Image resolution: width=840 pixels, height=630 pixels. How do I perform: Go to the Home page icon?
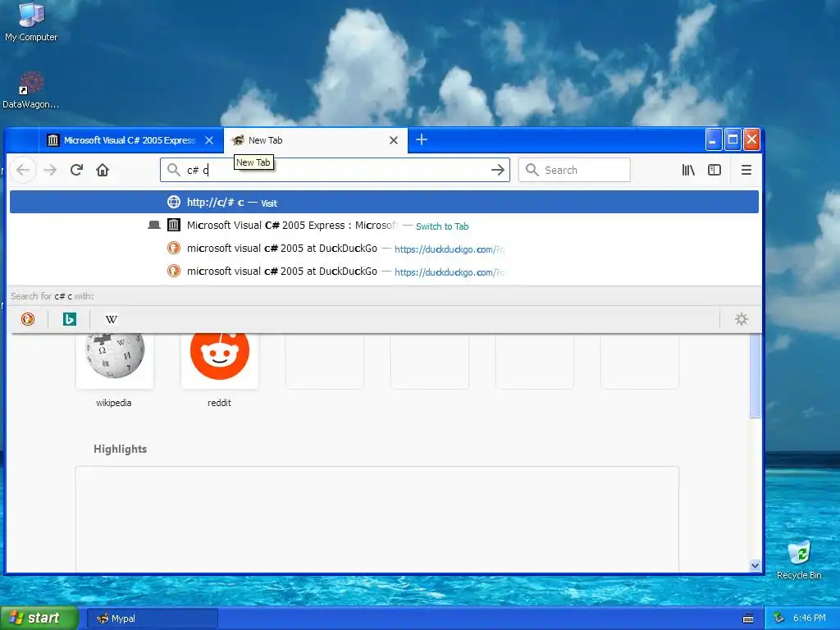103,170
